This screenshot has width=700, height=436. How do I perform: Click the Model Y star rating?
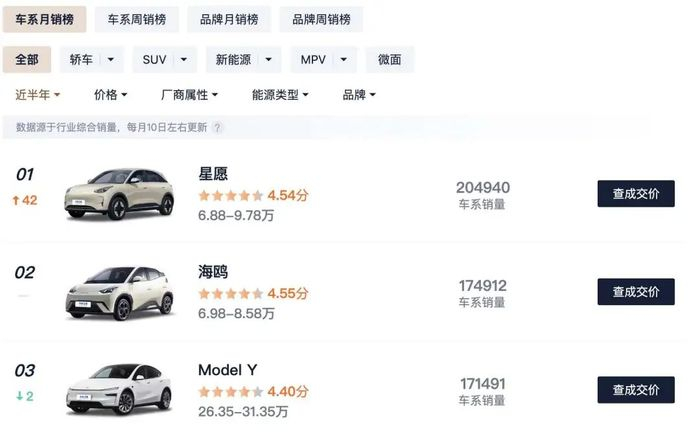point(231,392)
